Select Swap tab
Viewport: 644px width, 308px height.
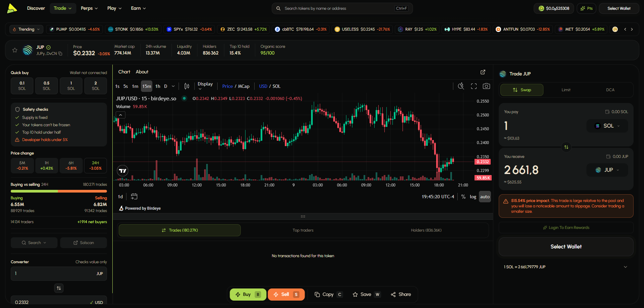[x=522, y=90]
